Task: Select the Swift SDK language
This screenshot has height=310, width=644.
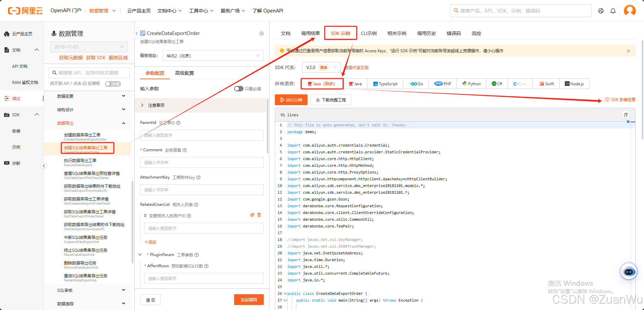Action: (546, 84)
